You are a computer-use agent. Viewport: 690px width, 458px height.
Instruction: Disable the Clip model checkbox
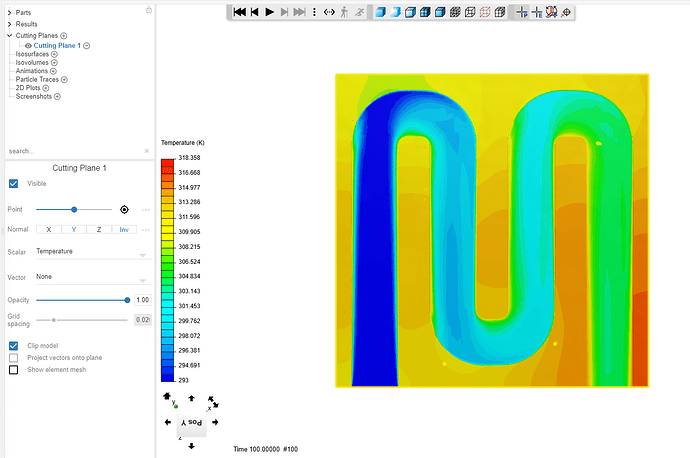click(x=14, y=346)
